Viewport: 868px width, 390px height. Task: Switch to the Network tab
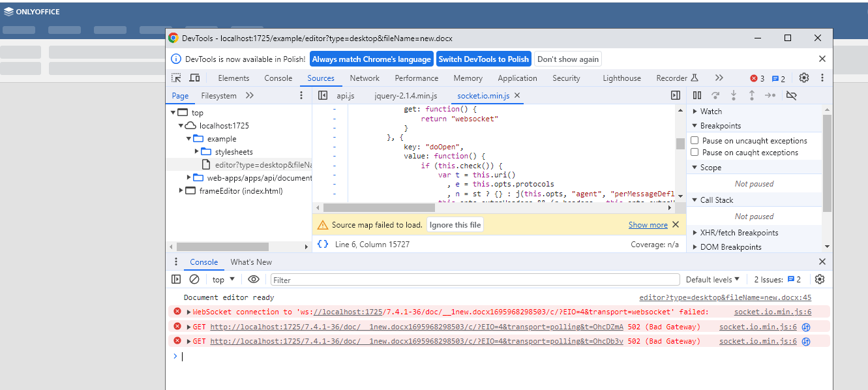tap(365, 78)
